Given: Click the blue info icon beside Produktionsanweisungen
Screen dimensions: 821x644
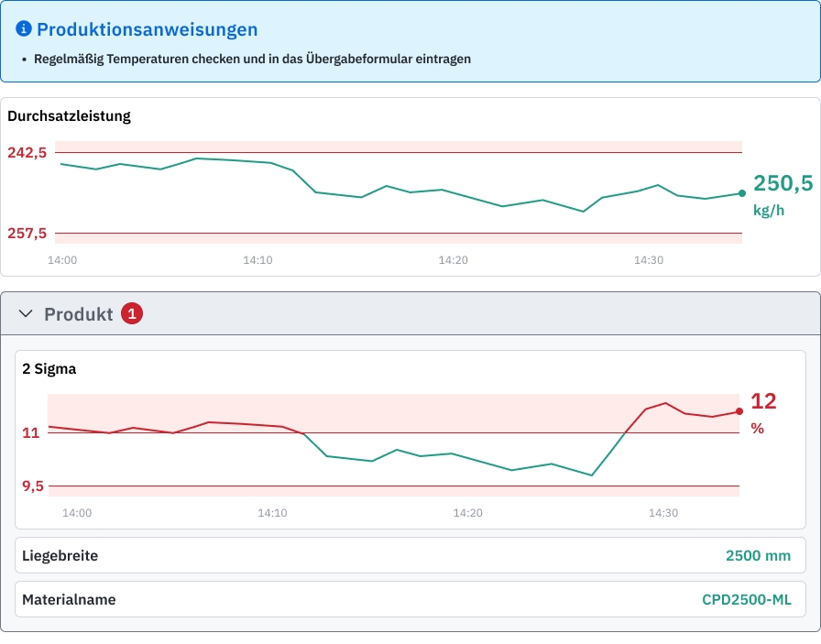Looking at the screenshot, I should point(24,29).
